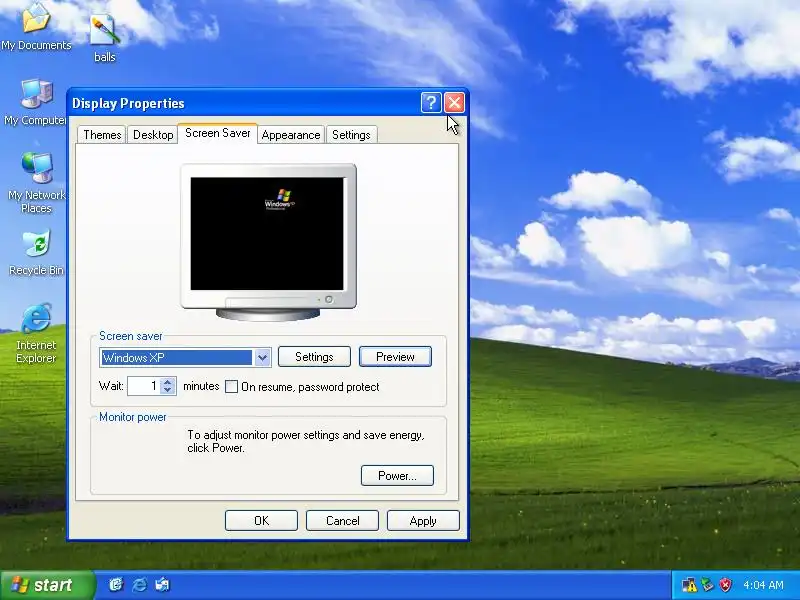
Task: Click inside the Wait minutes field
Action: point(144,386)
